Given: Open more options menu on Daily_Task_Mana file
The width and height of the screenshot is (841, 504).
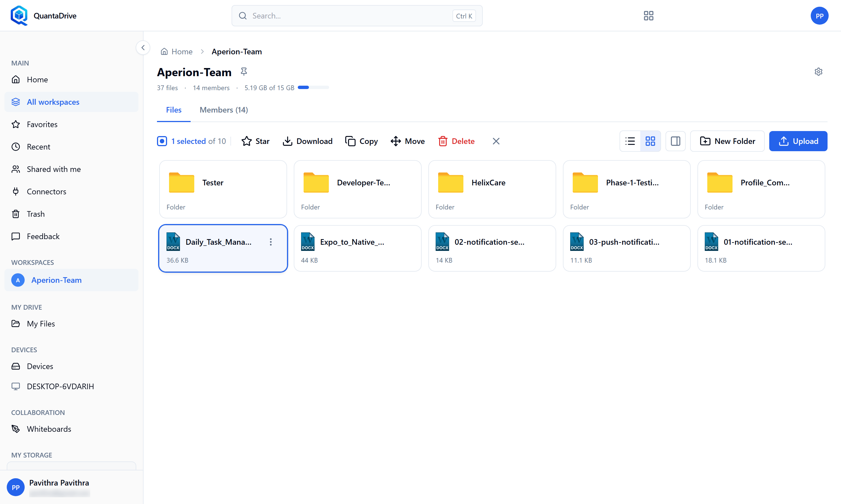Looking at the screenshot, I should (x=271, y=242).
